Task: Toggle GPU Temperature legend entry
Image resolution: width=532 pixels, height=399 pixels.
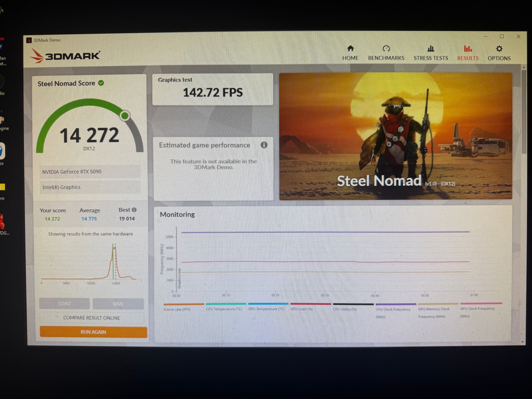Action: point(268,307)
